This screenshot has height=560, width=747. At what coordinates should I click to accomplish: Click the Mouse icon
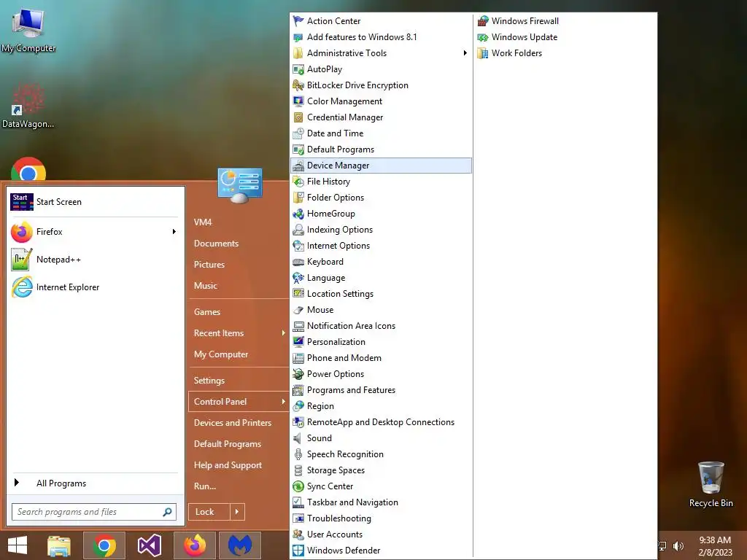[x=298, y=309]
